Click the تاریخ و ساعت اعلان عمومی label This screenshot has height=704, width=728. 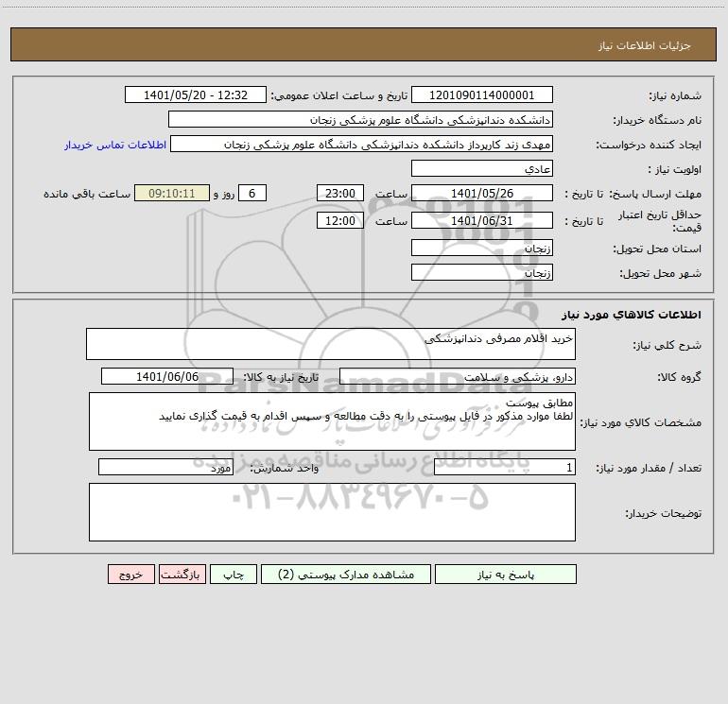click(x=339, y=95)
